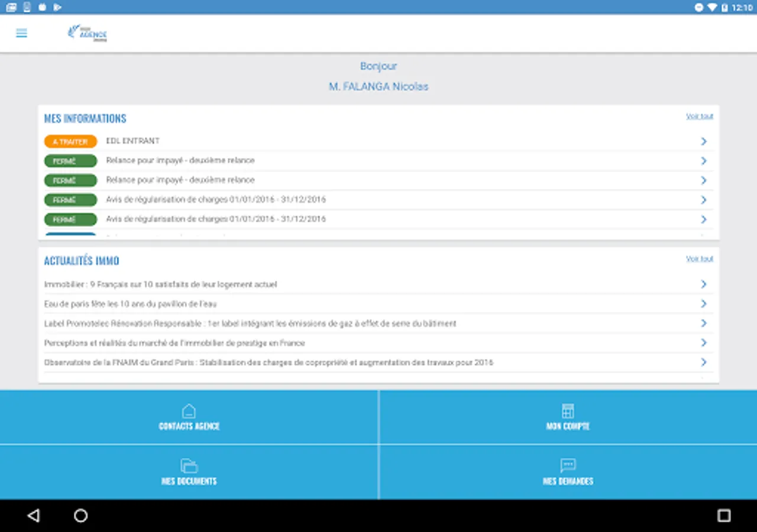Tap Android recent apps square button
This screenshot has width=757, height=532.
click(724, 515)
